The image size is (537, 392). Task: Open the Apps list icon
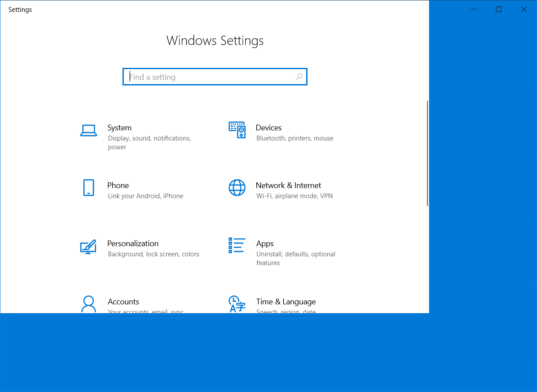coord(237,245)
